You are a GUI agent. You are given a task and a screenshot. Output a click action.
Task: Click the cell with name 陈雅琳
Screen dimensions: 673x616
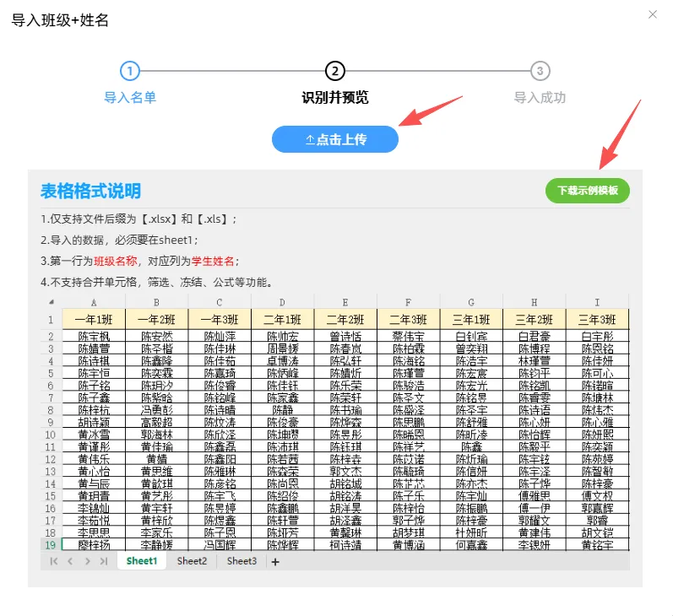tap(220, 471)
